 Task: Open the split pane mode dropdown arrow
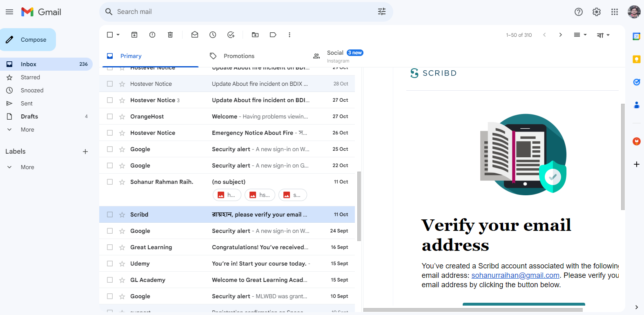click(585, 35)
